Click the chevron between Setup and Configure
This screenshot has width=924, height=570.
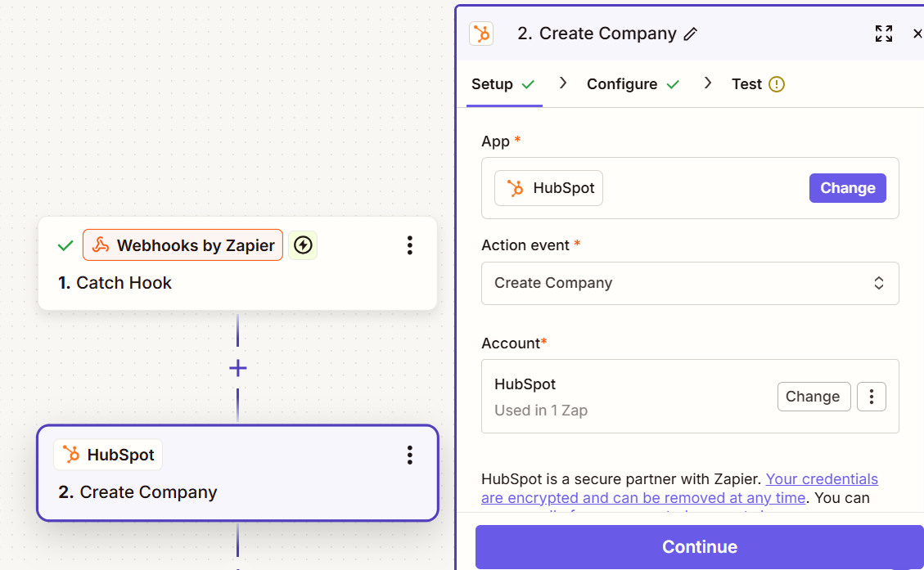[563, 83]
